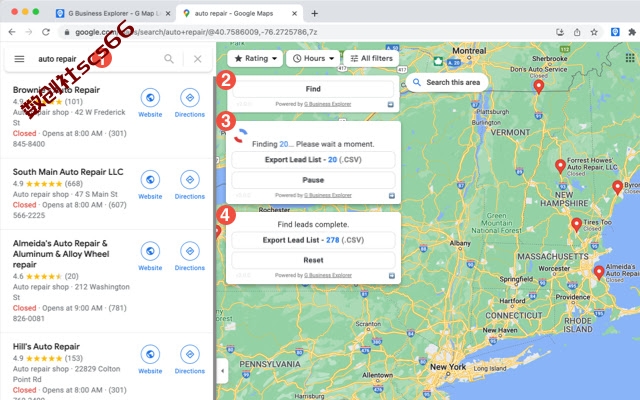Click the results panel scrollbar

(x=214, y=237)
